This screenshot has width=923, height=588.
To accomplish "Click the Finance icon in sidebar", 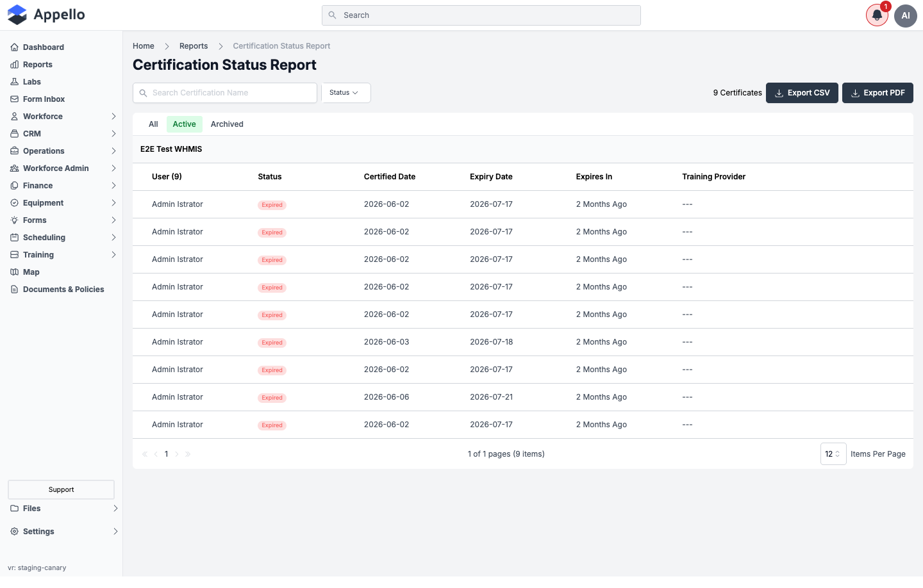I will [14, 186].
